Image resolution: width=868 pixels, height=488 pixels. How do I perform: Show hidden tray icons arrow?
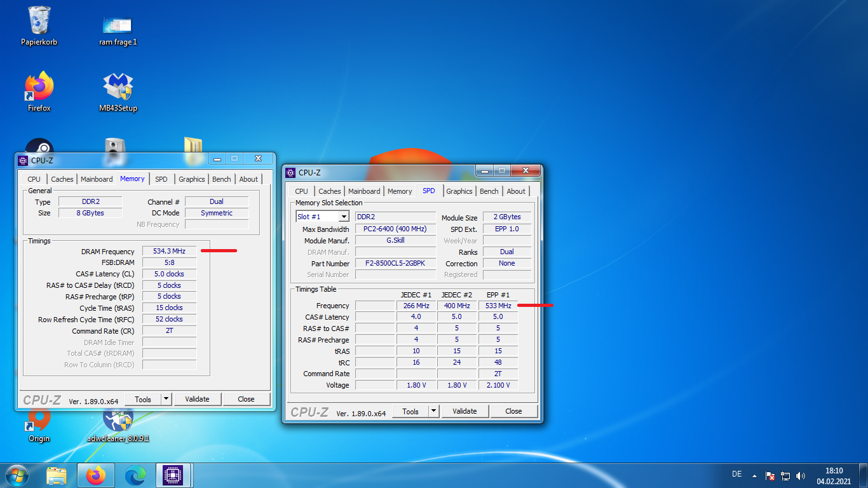(x=754, y=475)
